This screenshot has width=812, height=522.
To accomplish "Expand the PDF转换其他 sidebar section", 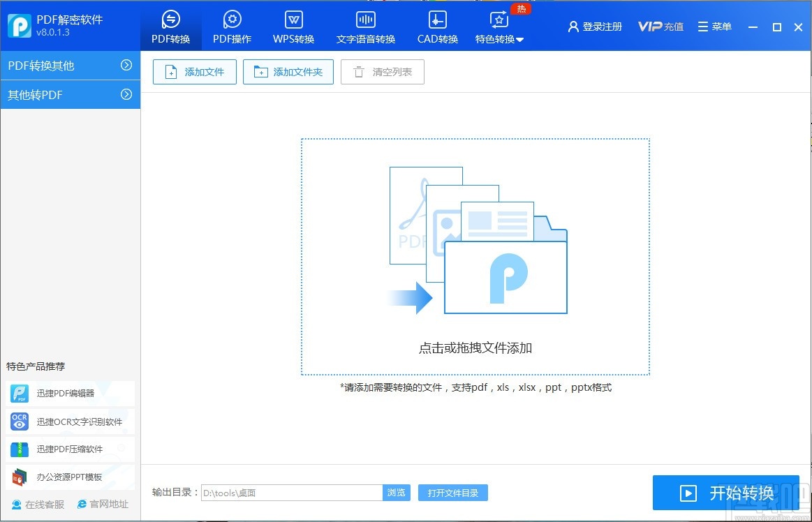I will (x=70, y=66).
